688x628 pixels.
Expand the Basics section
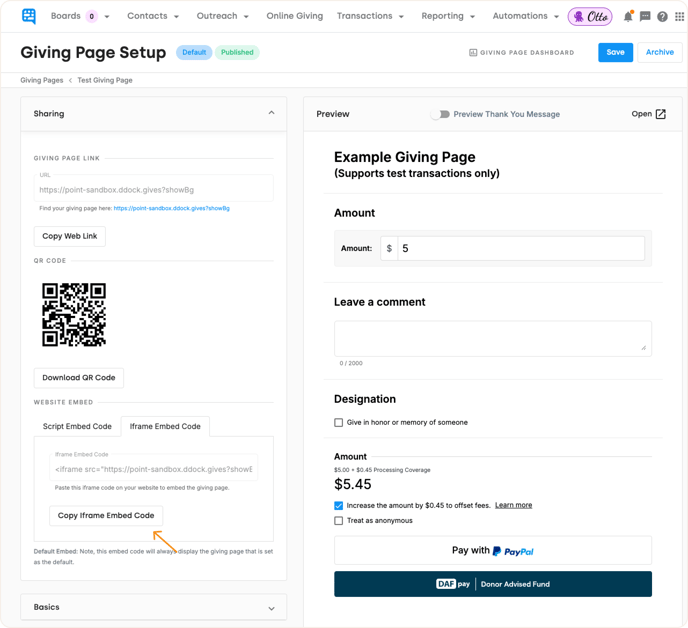tap(271, 608)
